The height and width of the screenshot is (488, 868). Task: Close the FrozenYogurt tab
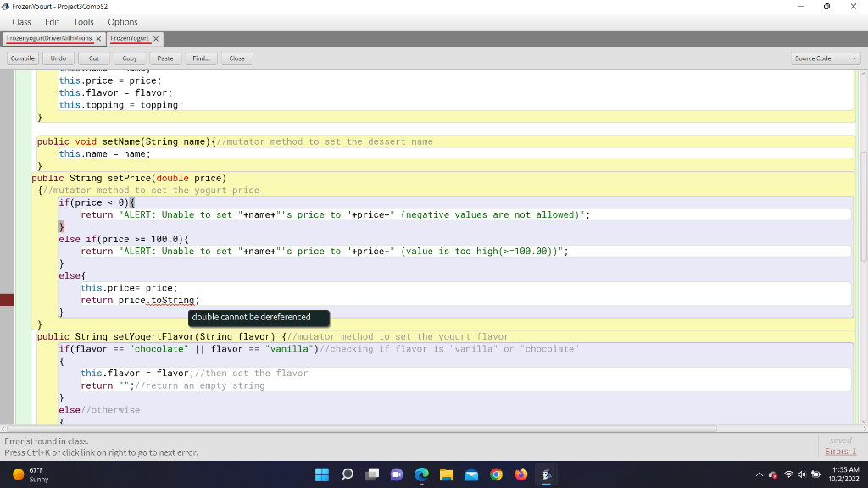[x=156, y=39]
